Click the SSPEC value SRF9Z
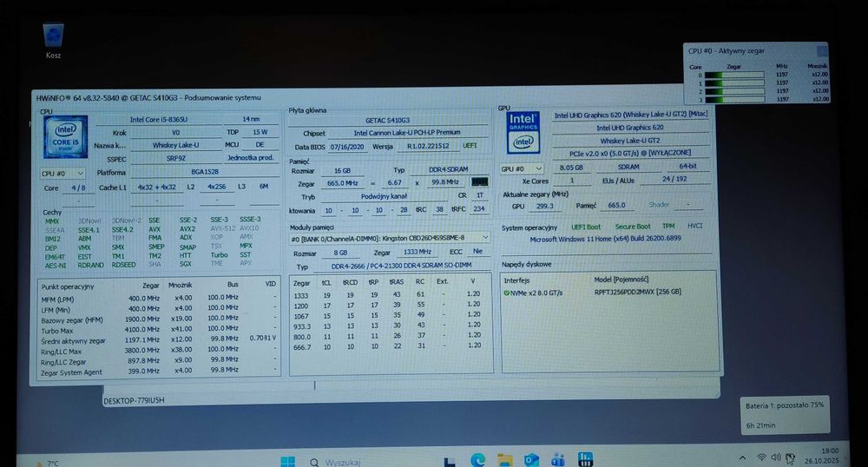Viewport: 868px width, 467px height. click(x=175, y=158)
